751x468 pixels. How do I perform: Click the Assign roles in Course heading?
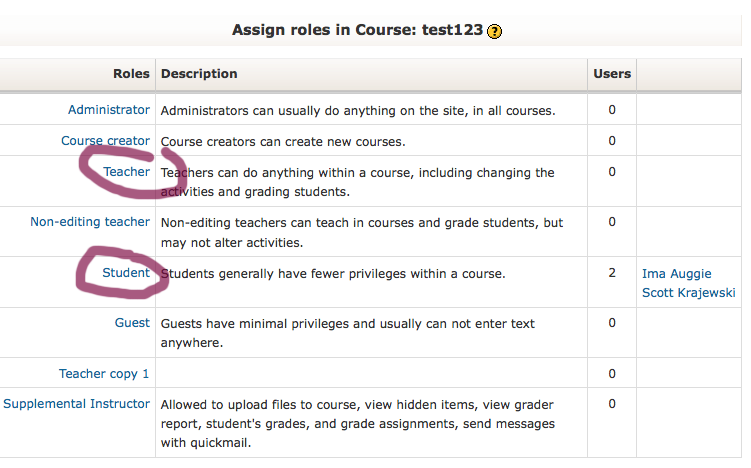click(x=357, y=30)
